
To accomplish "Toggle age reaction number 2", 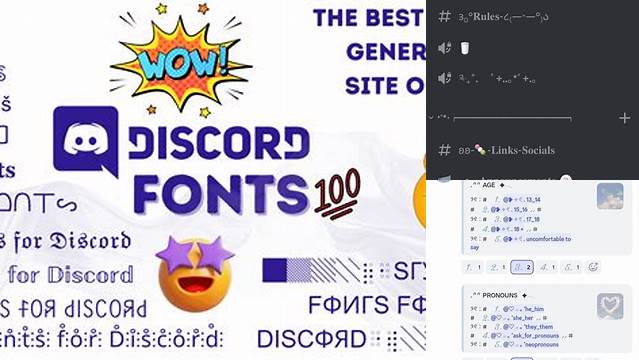I will coord(498,267).
